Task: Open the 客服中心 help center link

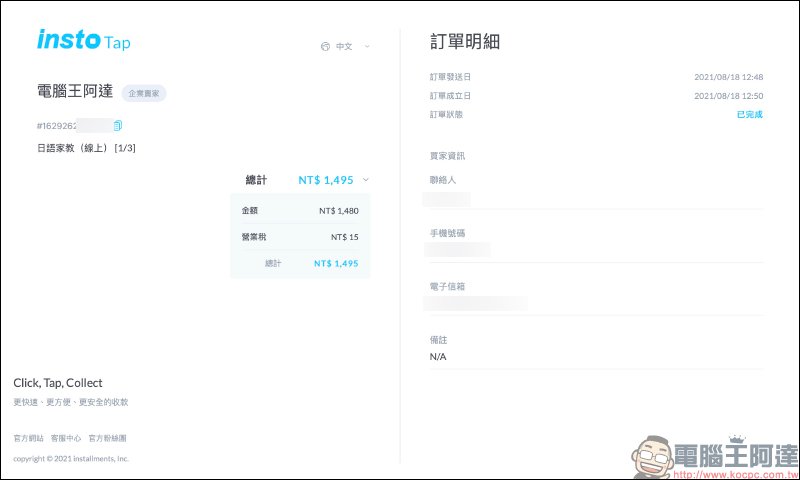Action: (65, 438)
